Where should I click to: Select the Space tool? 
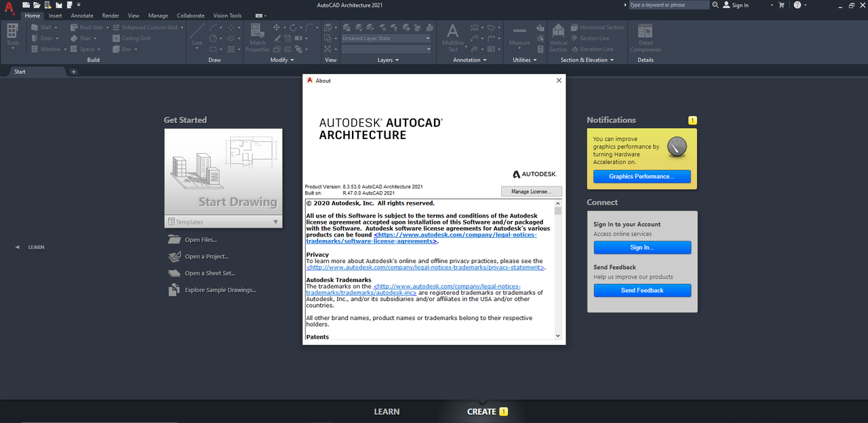(82, 49)
